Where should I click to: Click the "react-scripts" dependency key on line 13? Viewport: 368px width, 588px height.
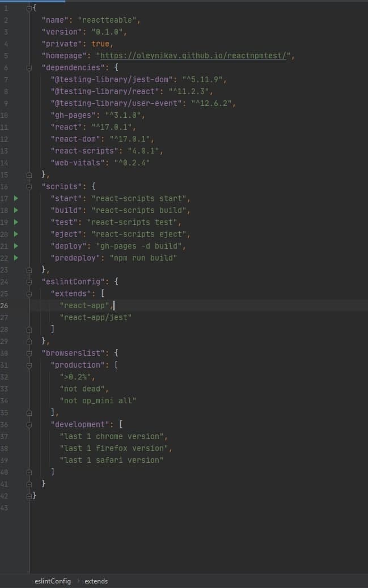[84, 151]
